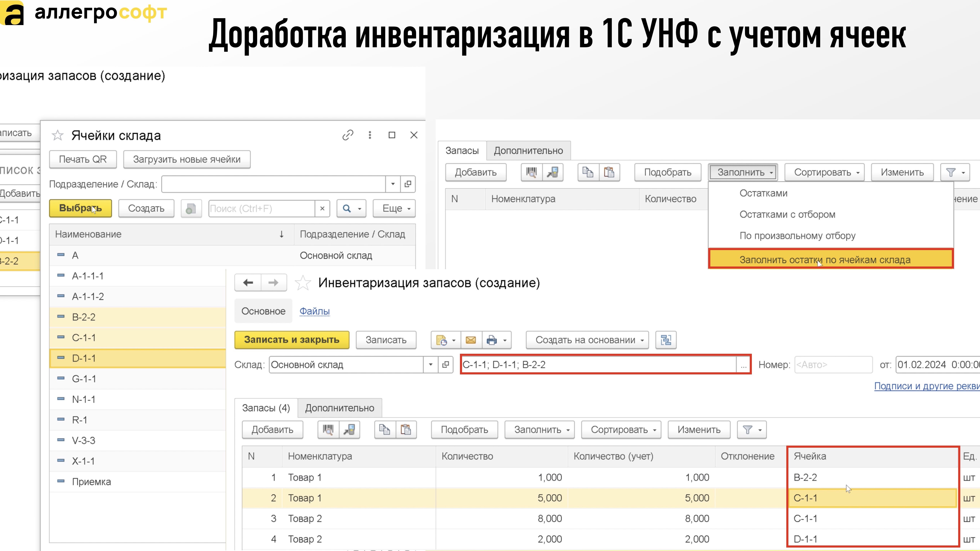Image resolution: width=980 pixels, height=551 pixels.
Task: Switch to upper Дополнительно tab
Action: pyautogui.click(x=528, y=151)
